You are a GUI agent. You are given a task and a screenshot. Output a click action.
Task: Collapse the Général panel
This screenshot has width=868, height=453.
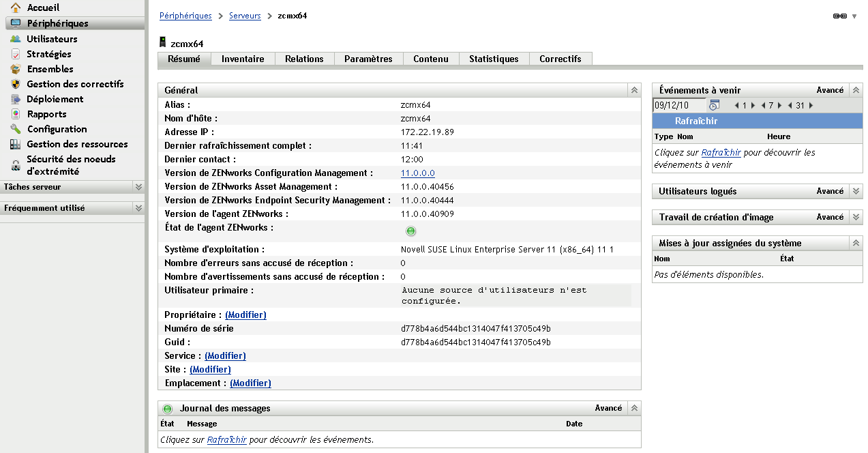point(633,90)
